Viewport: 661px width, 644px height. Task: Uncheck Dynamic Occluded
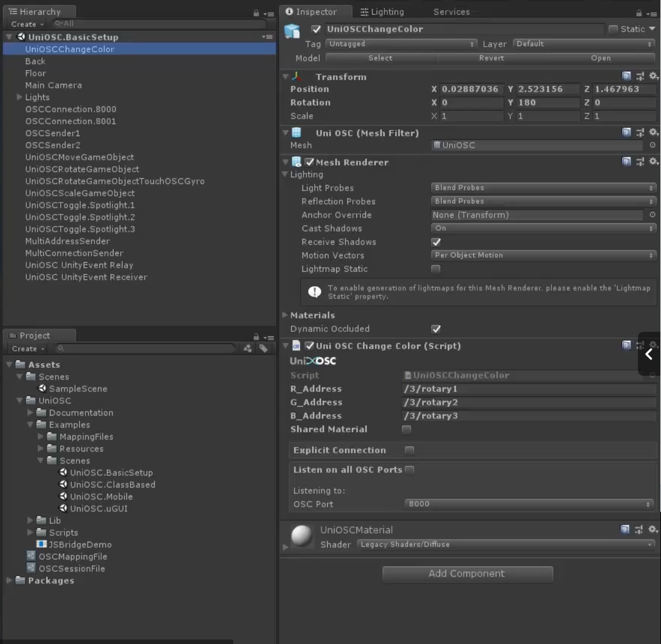(x=436, y=329)
